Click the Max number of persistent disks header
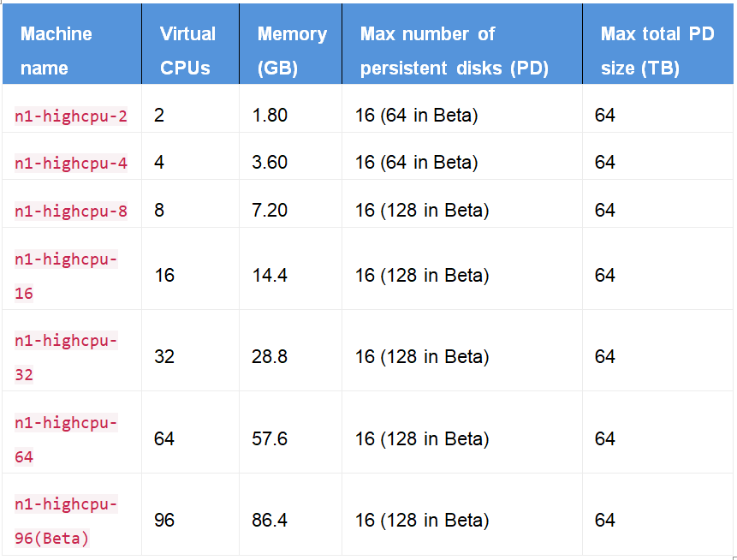Viewport: 737px width, 560px height. click(454, 51)
